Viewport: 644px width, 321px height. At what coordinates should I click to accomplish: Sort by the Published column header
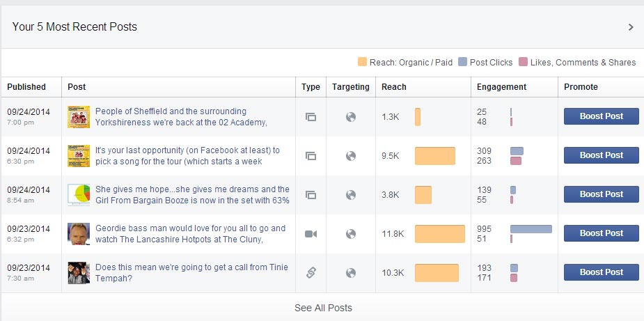pyautogui.click(x=26, y=87)
